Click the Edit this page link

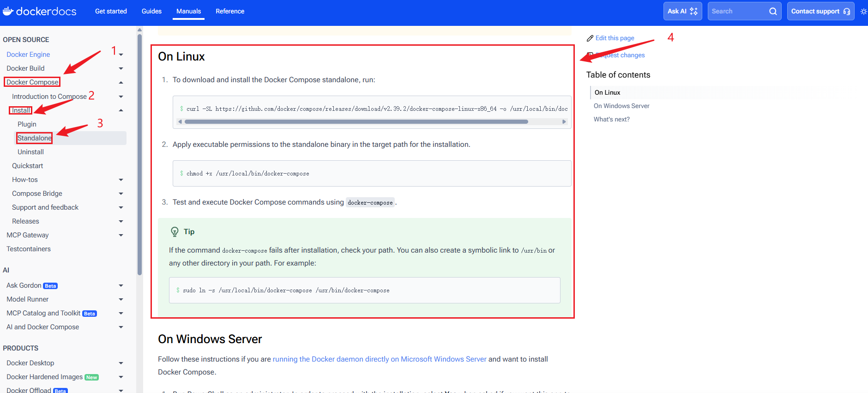click(615, 38)
